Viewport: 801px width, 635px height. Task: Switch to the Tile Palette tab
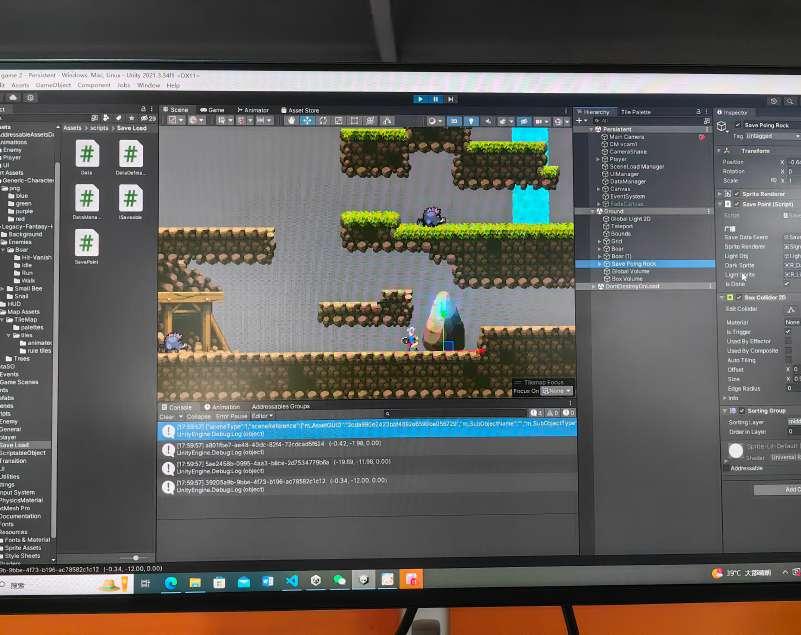(x=636, y=112)
